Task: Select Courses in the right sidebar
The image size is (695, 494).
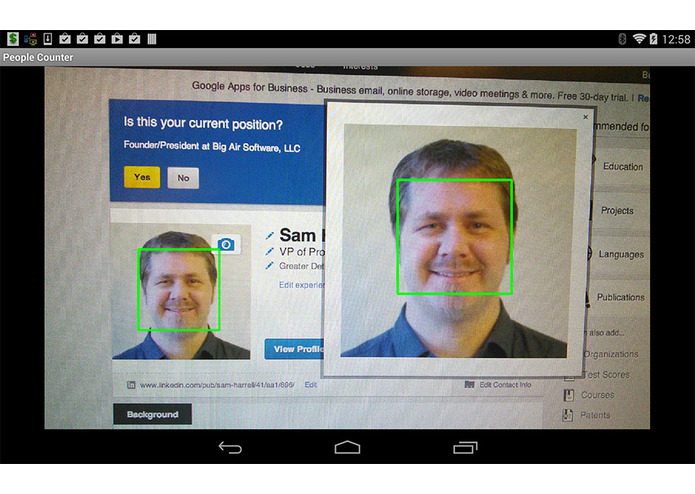Action: (597, 395)
